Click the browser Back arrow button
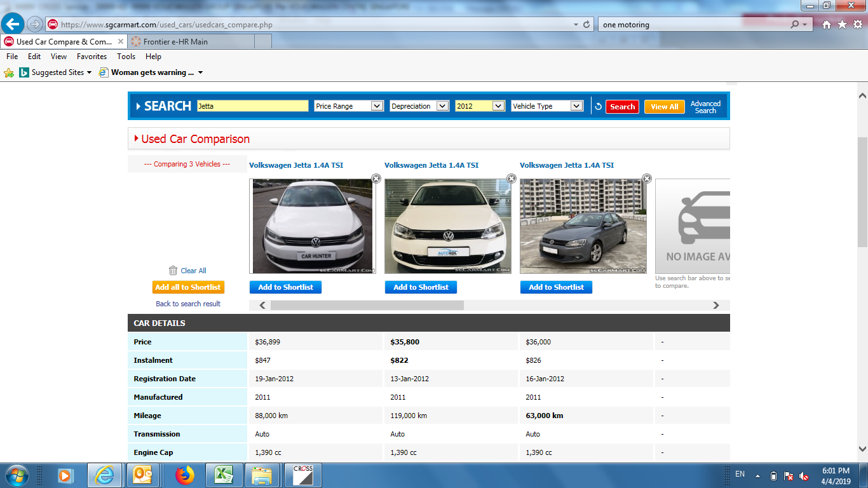 pos(13,24)
